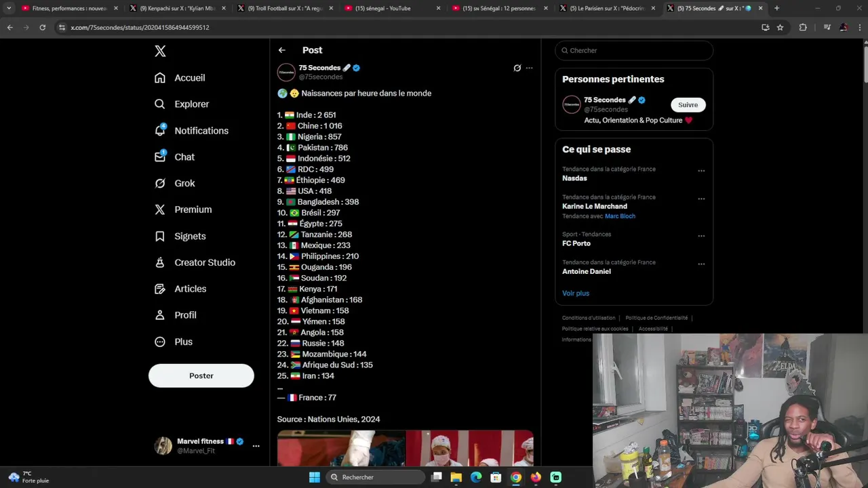Screen dimensions: 868x488
Task: Open the Chrome extensions puzzle icon
Action: pos(803,28)
